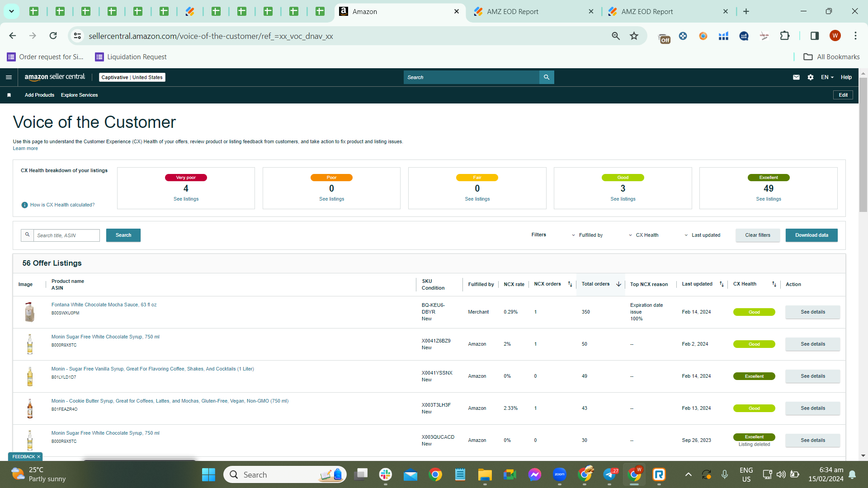Open How is CX Health calculated link
868x488 pixels.
(x=62, y=205)
